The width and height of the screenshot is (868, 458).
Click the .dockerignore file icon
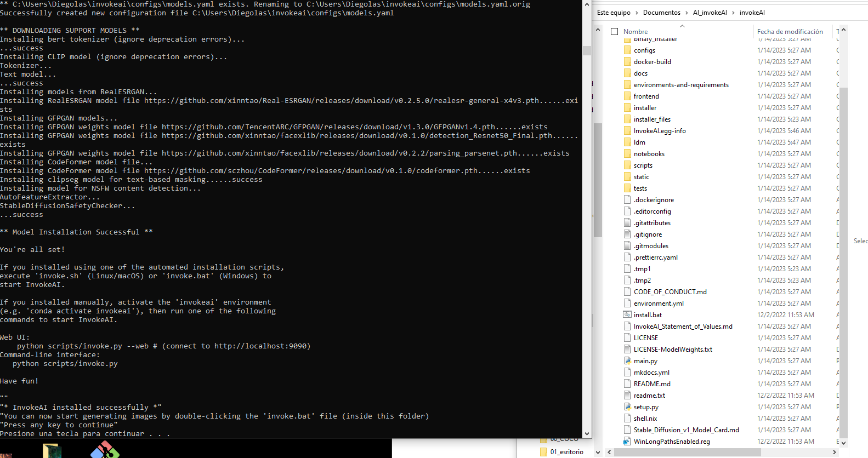pos(627,200)
